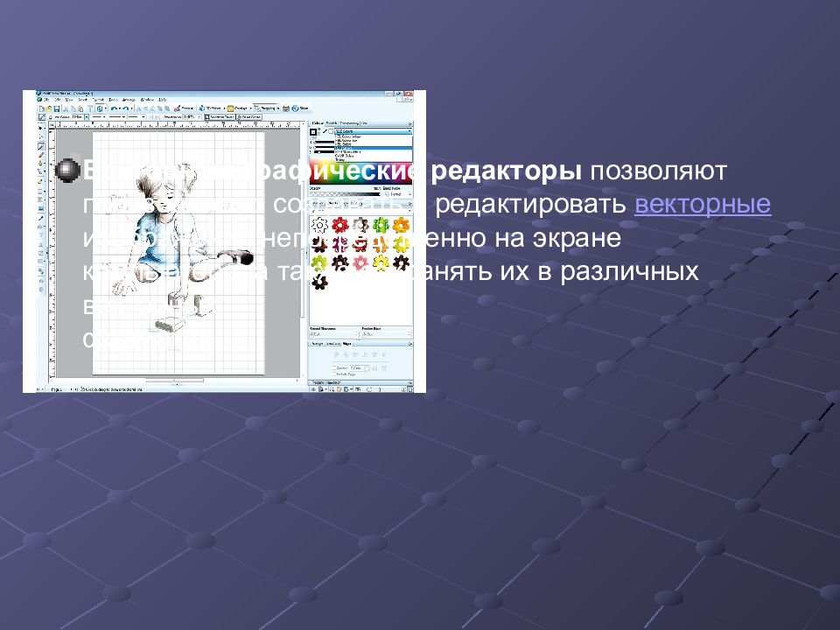Pick a colour from the rainbow spectrum
The image size is (840, 630).
pyautogui.click(x=360, y=173)
